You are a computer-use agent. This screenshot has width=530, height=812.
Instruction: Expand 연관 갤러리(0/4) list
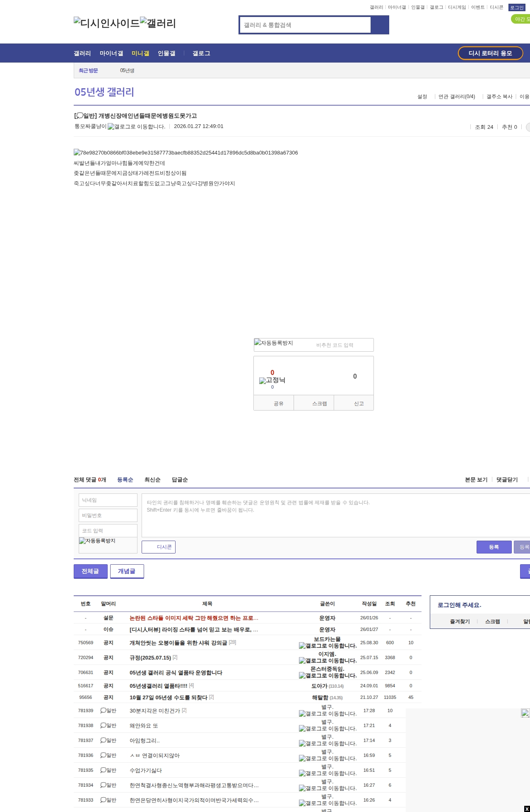click(x=457, y=97)
